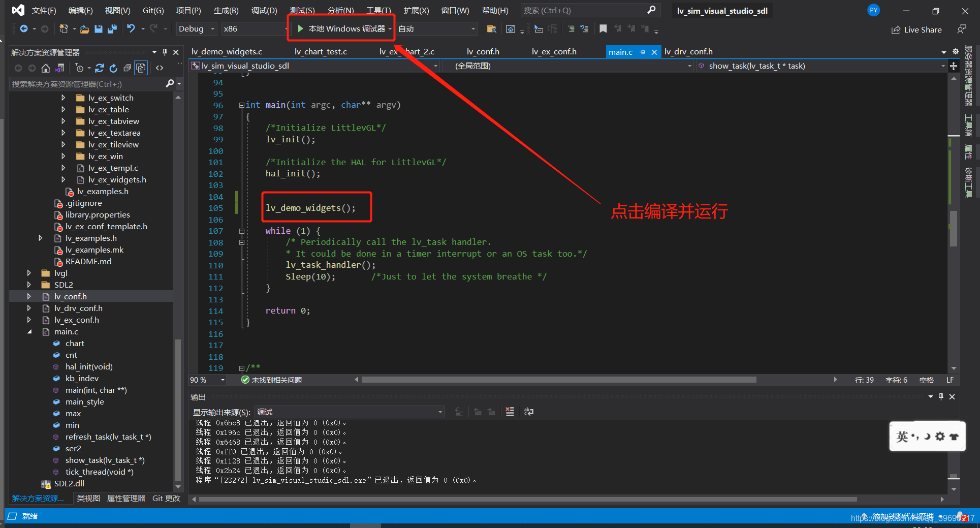Image resolution: width=980 pixels, height=528 pixels.
Task: Save the current file with disk icon
Action: pyautogui.click(x=99, y=29)
